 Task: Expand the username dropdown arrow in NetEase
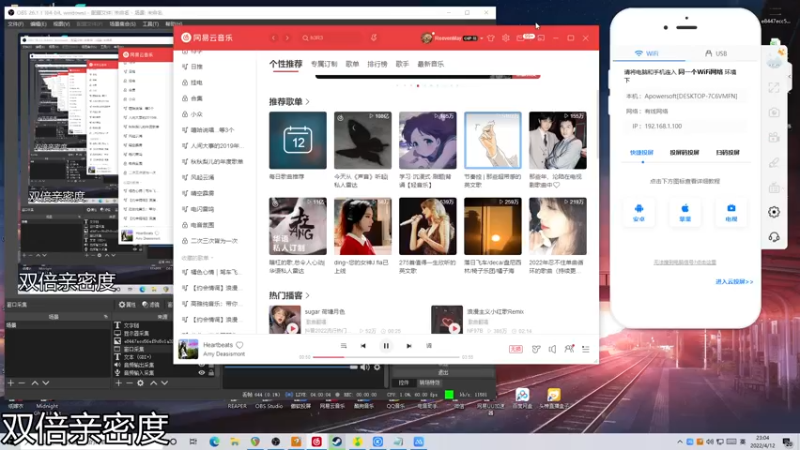(x=482, y=38)
